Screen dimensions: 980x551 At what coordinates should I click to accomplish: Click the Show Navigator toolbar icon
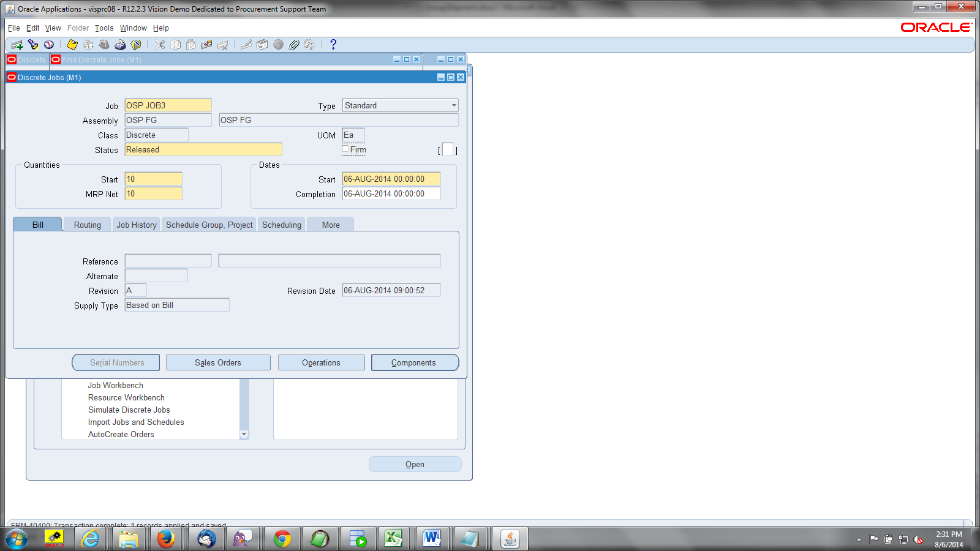click(49, 45)
